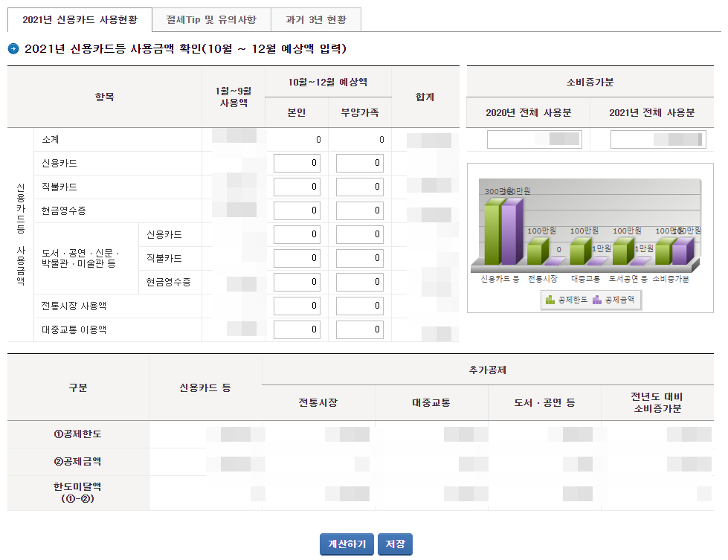The width and height of the screenshot is (728, 560).
Task: Focus the 신용카드 본인 amount field
Action: pos(297,163)
